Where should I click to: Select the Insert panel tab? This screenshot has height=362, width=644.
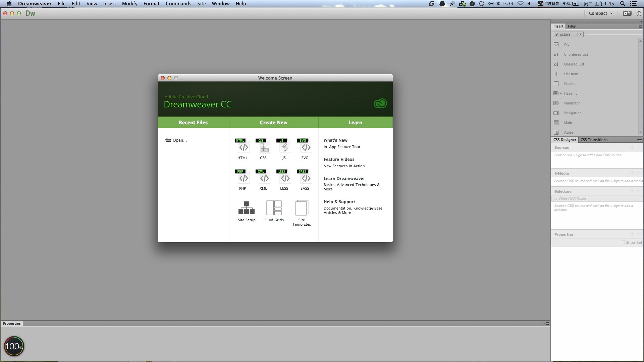pos(558,26)
